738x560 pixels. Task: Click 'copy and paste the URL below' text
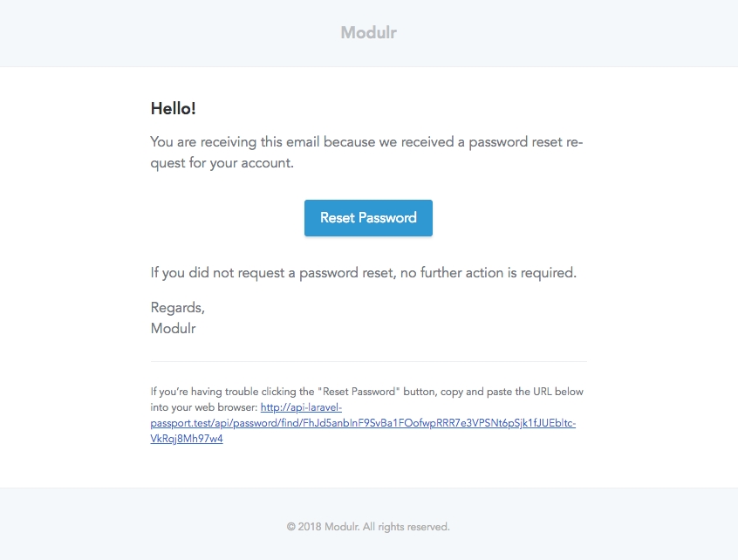point(515,392)
